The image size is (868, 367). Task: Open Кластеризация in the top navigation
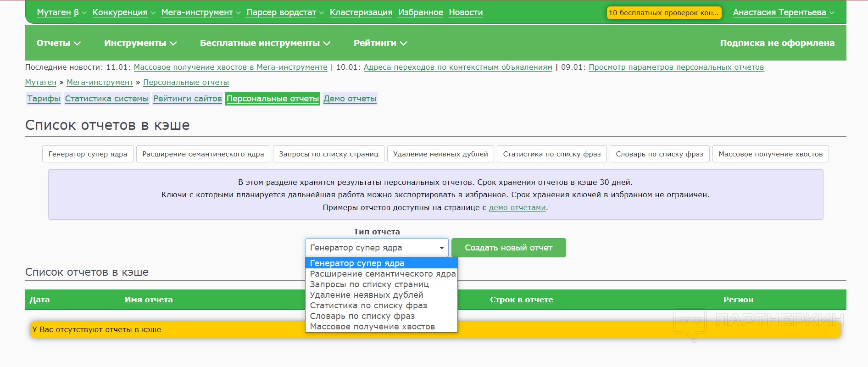click(361, 12)
